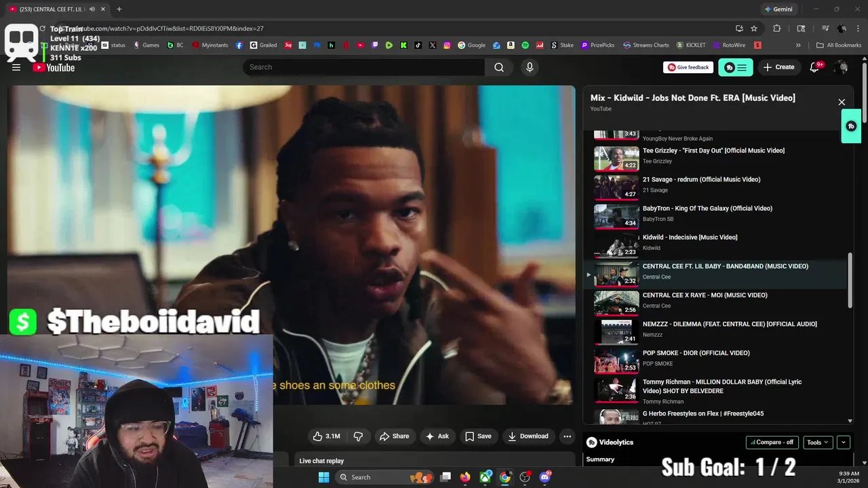Open the Grailed bookmark

263,45
